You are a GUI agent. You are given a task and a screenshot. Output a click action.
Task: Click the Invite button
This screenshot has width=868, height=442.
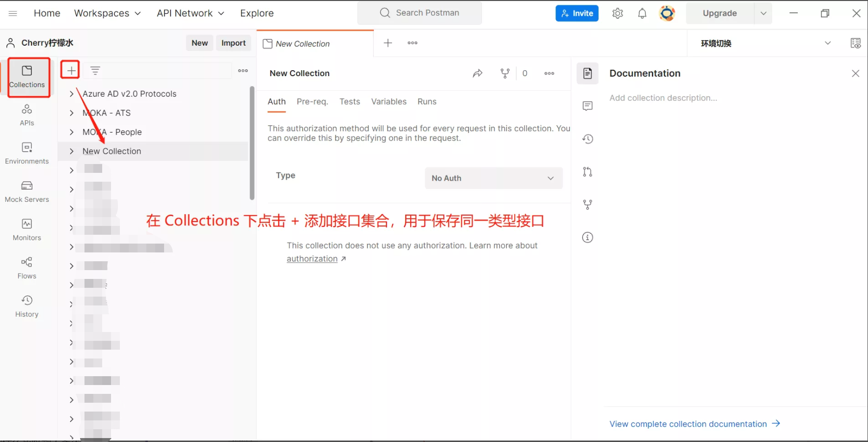[x=577, y=13]
